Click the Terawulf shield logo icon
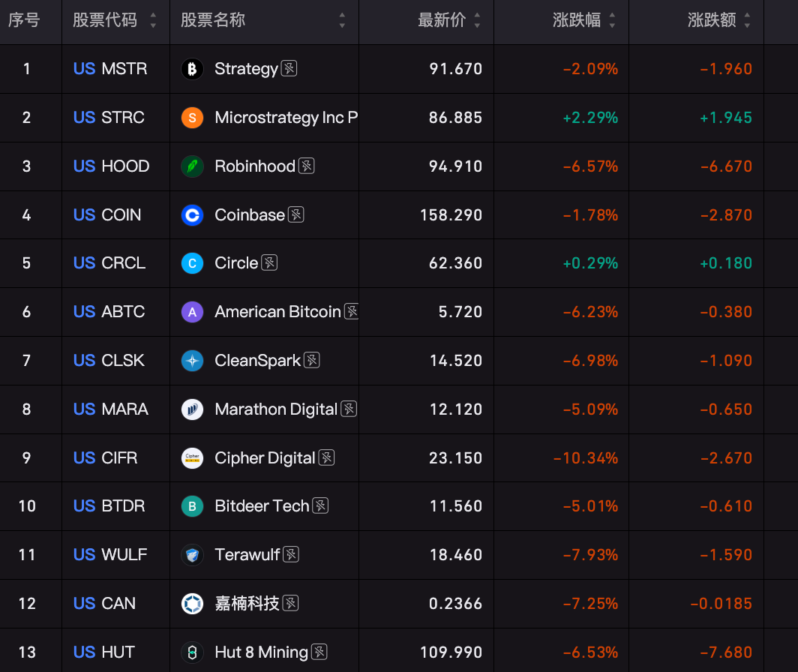 click(192, 555)
